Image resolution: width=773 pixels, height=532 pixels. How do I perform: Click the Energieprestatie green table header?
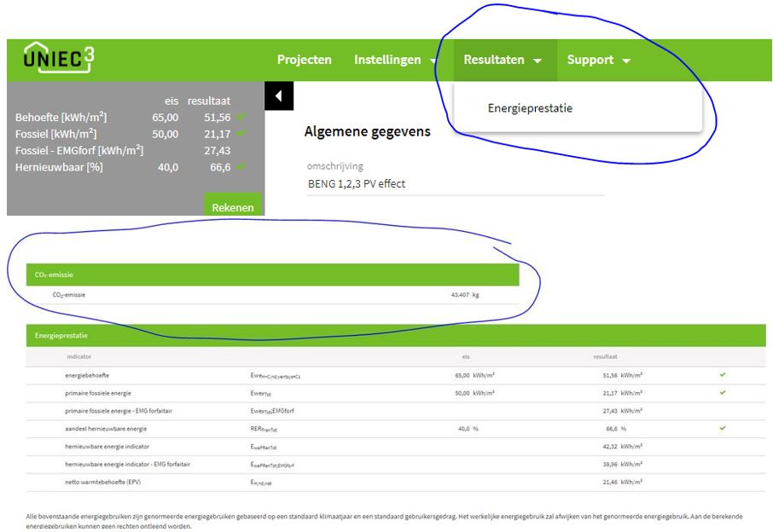point(396,335)
